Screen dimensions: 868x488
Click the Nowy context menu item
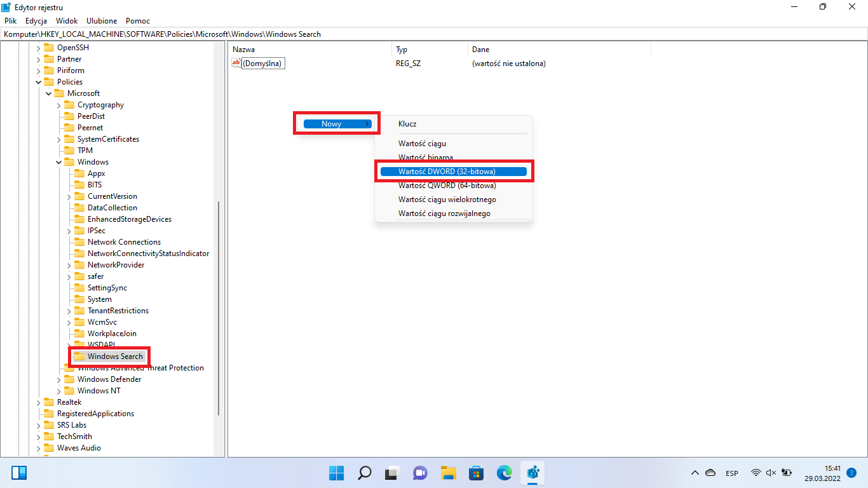click(337, 124)
